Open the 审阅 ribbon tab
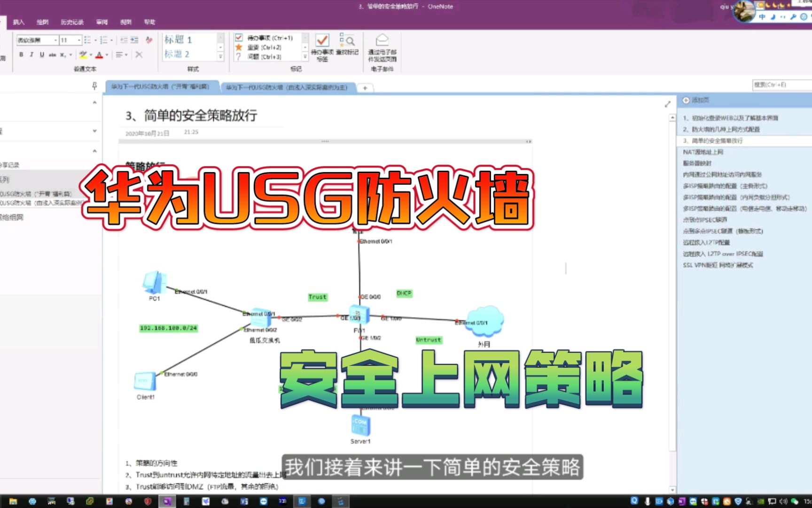The width and height of the screenshot is (812, 508). point(102,22)
